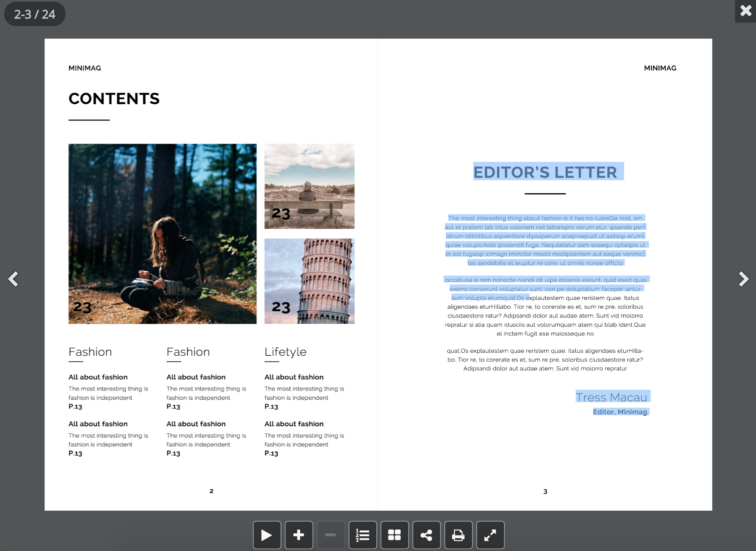The height and width of the screenshot is (551, 756).
Task: Go to the next page
Action: (743, 279)
